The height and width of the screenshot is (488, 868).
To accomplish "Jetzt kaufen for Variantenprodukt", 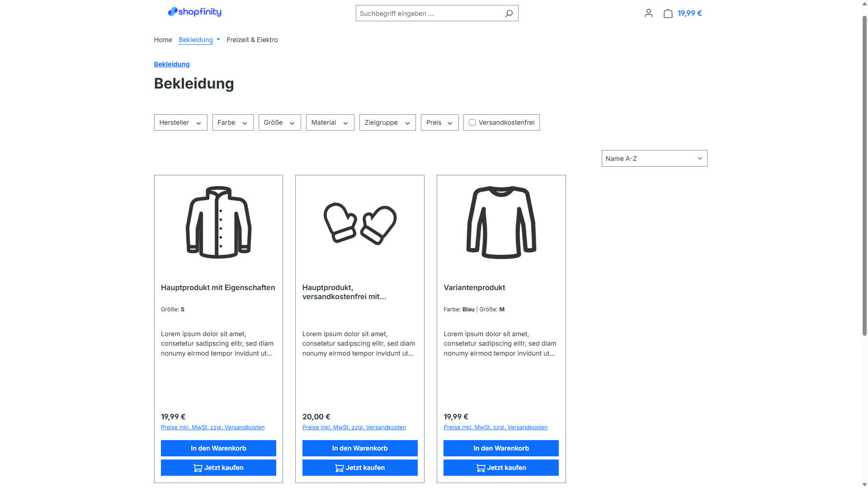I will click(x=501, y=468).
